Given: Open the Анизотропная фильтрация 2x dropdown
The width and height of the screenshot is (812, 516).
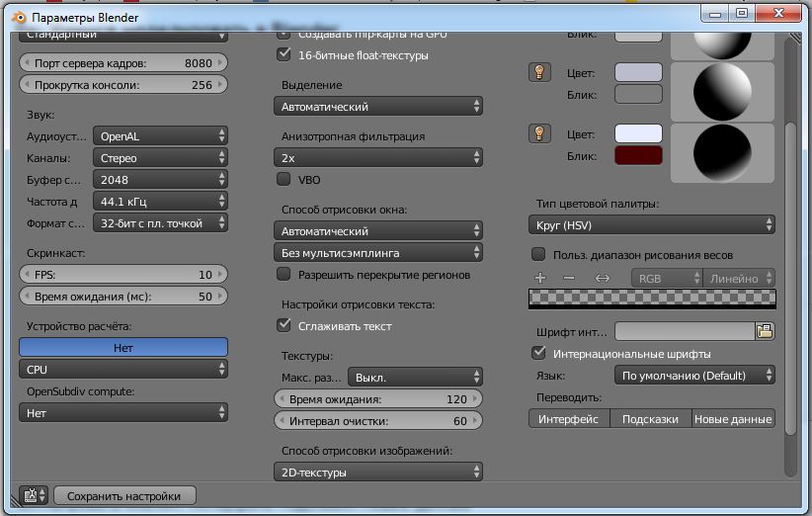Looking at the screenshot, I should [378, 157].
